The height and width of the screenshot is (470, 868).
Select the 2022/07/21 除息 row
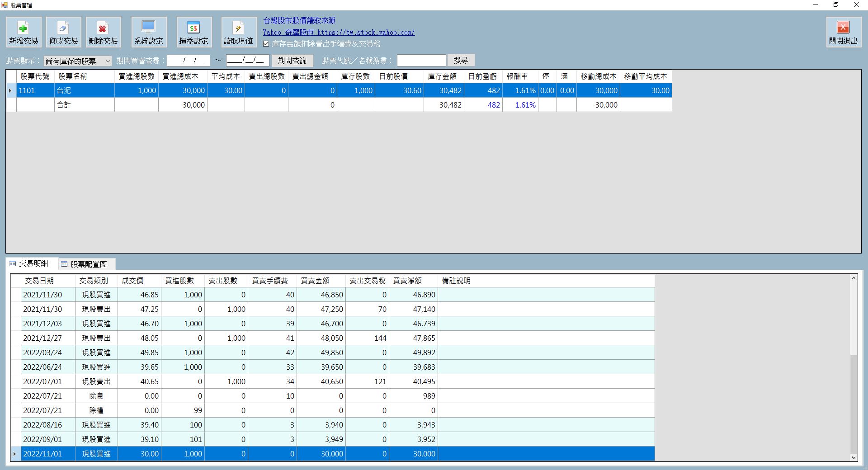(333, 396)
